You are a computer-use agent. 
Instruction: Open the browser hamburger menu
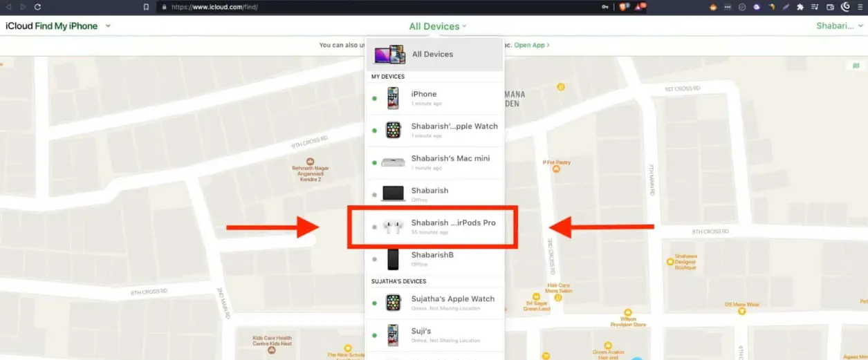[860, 7]
